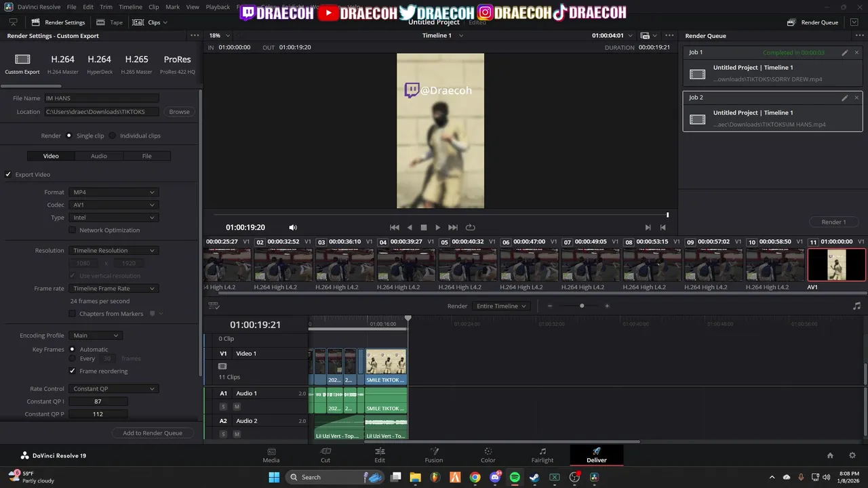Viewport: 868px width, 488px height.
Task: Open the viewer zoom 18% dropdown
Action: tap(219, 35)
